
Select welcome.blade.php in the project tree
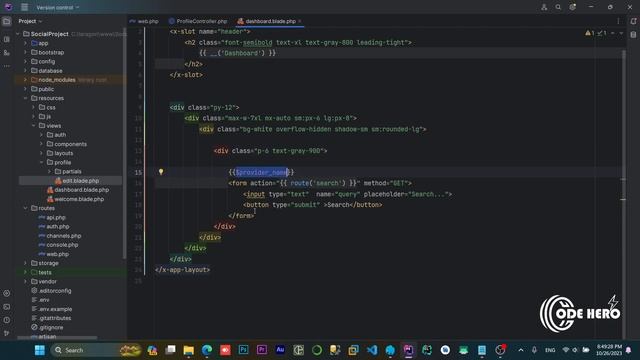76,199
